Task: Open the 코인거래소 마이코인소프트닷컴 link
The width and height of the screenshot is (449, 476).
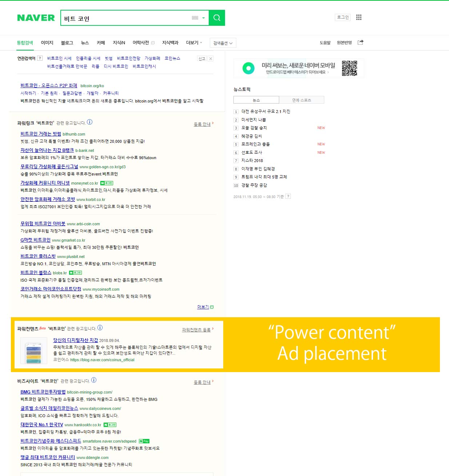Action: 51,289
